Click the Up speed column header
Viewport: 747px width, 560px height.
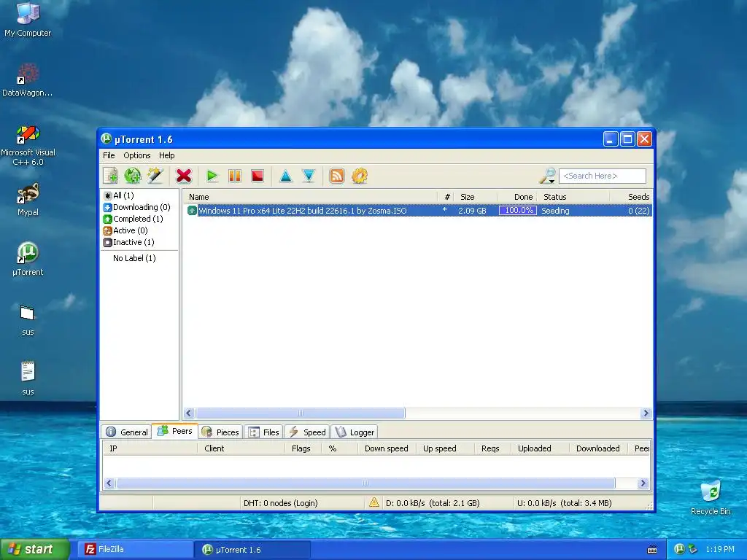tap(445, 448)
